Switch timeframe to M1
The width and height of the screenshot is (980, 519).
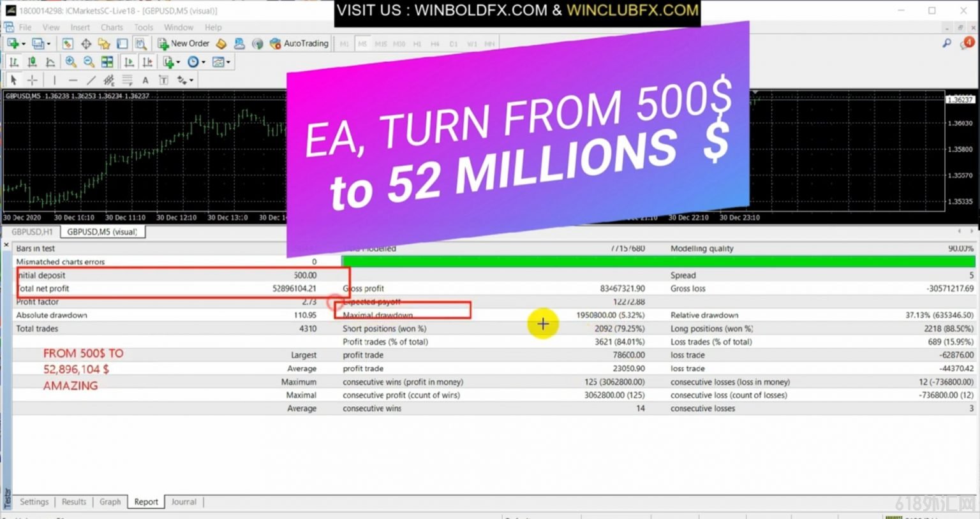(345, 44)
